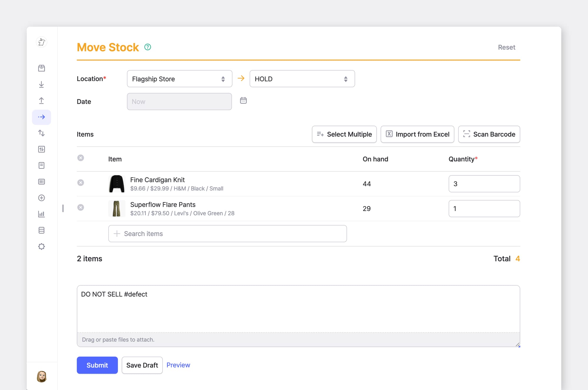
Task: Open the Flagship Store source location dropdown
Action: coord(180,79)
